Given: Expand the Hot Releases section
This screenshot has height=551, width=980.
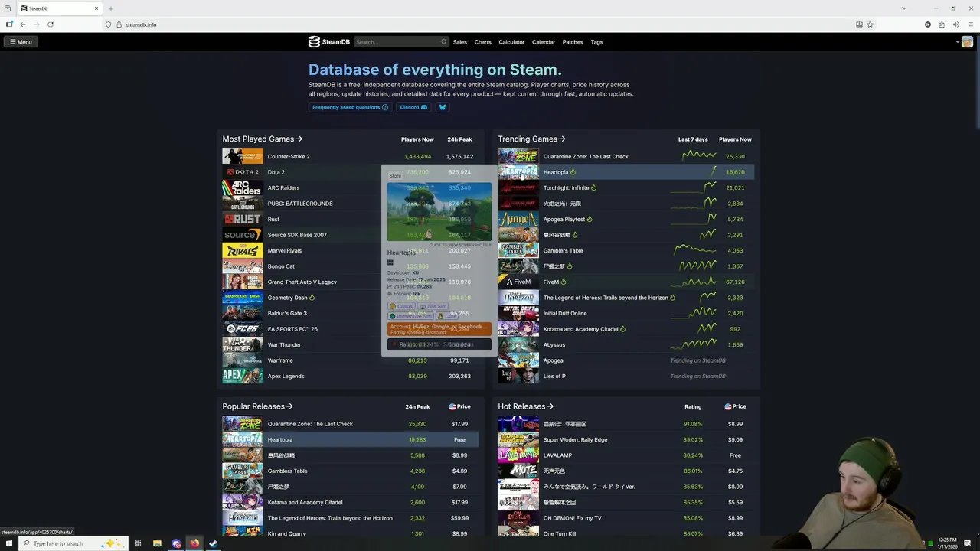Looking at the screenshot, I should tap(525, 406).
